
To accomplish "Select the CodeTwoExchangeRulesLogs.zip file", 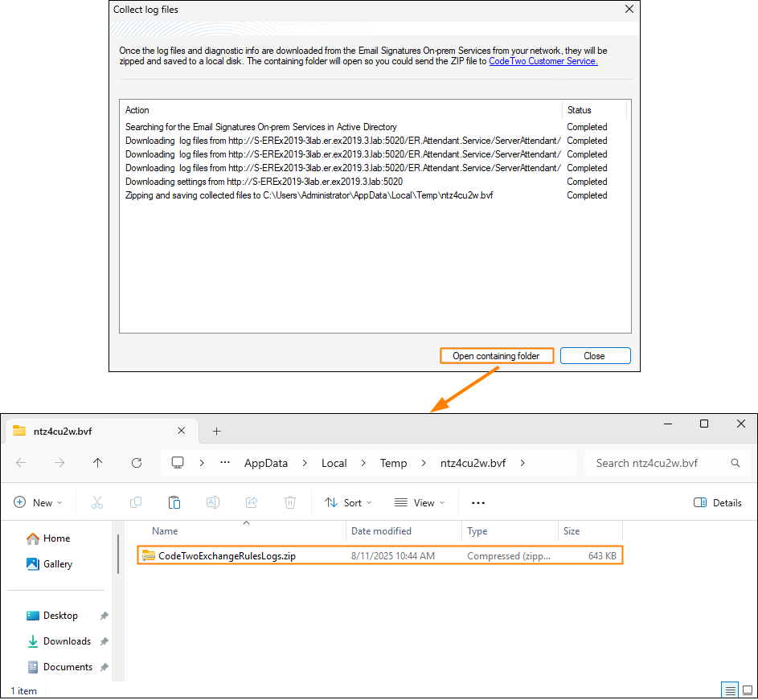I will [225, 555].
